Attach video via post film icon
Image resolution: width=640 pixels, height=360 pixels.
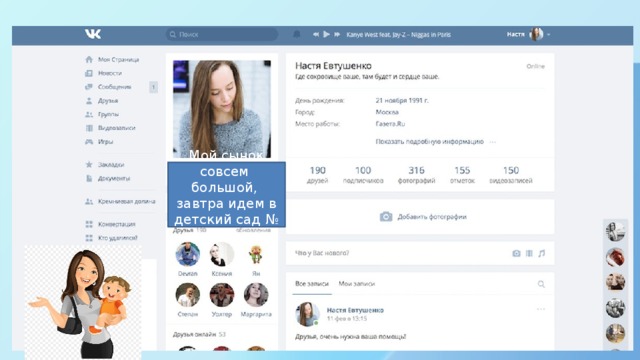tap(529, 253)
